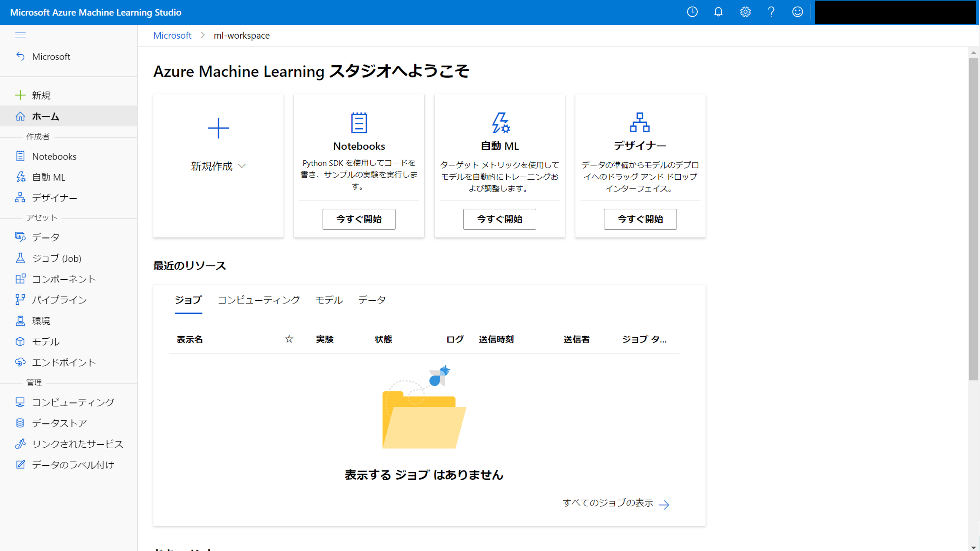The image size is (980, 551).
Task: Open データストア under 管理
Action: tap(59, 423)
